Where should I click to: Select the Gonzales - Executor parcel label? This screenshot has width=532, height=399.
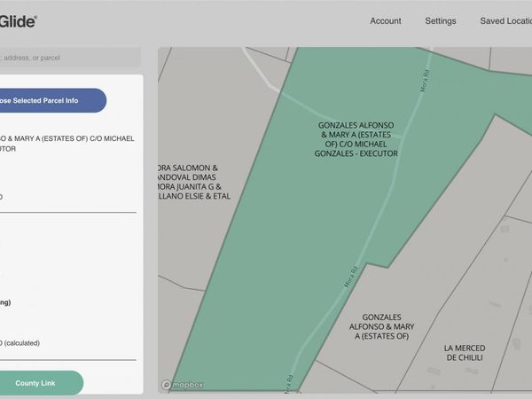(x=356, y=139)
